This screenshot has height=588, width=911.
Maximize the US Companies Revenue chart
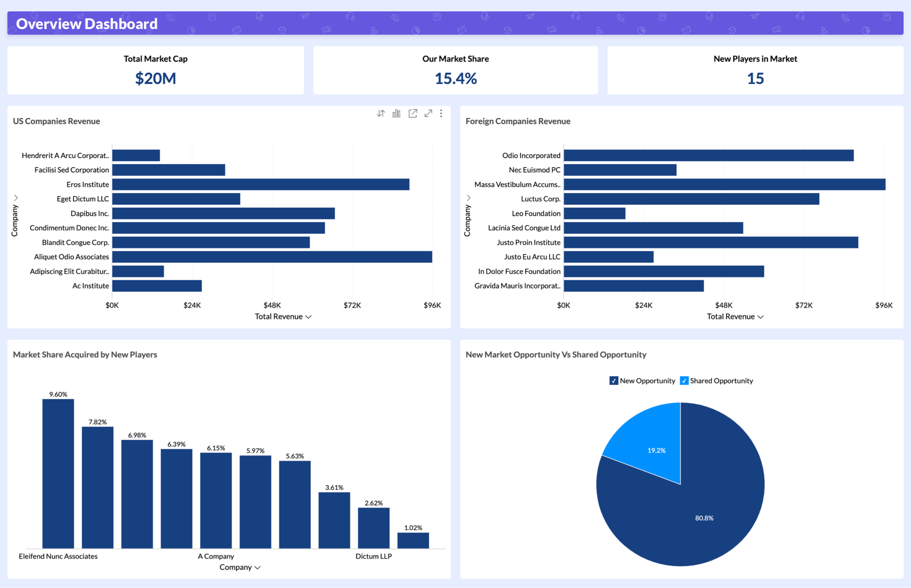pos(428,113)
